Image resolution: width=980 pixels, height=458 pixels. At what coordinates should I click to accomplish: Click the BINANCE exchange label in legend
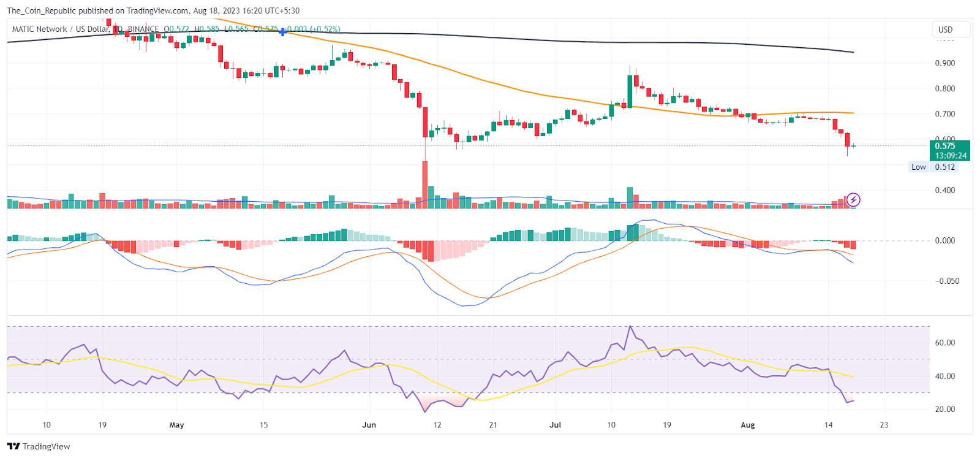pos(143,29)
